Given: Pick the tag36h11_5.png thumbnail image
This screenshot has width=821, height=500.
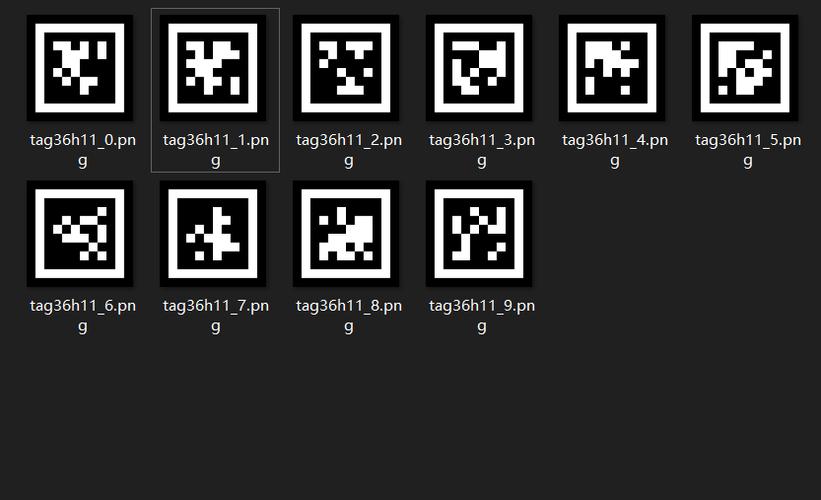Looking at the screenshot, I should (x=745, y=68).
